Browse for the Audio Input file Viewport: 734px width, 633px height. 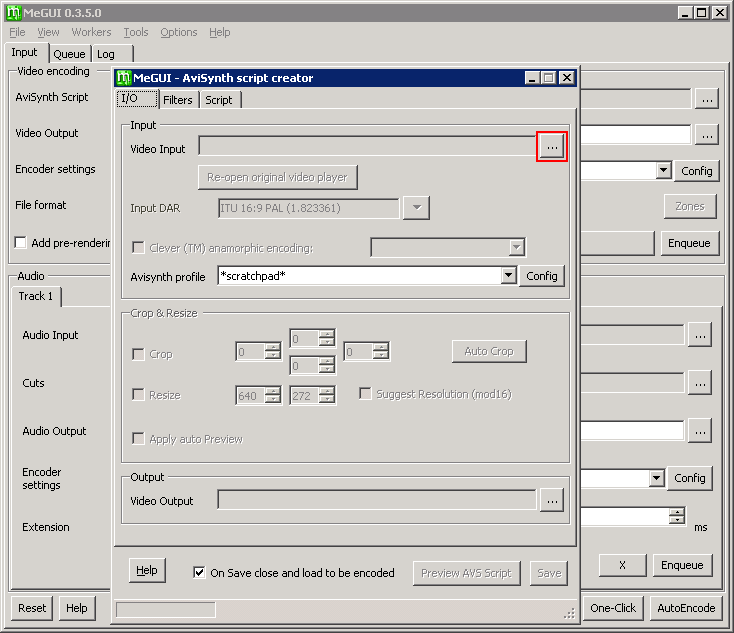click(700, 336)
